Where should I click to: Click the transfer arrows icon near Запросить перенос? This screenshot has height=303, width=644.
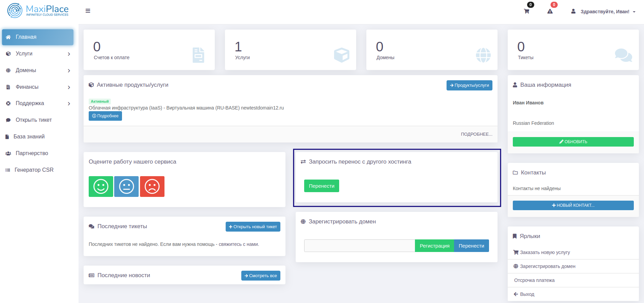pyautogui.click(x=303, y=162)
